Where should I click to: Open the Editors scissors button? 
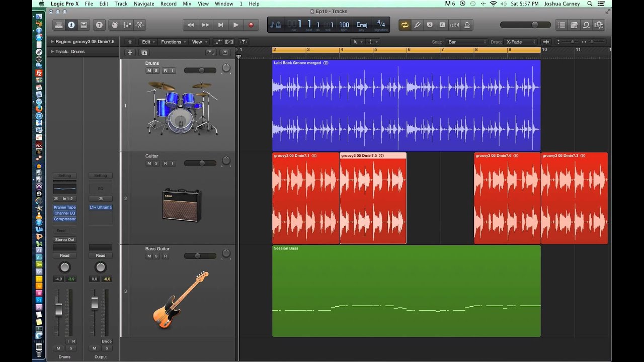(140, 25)
